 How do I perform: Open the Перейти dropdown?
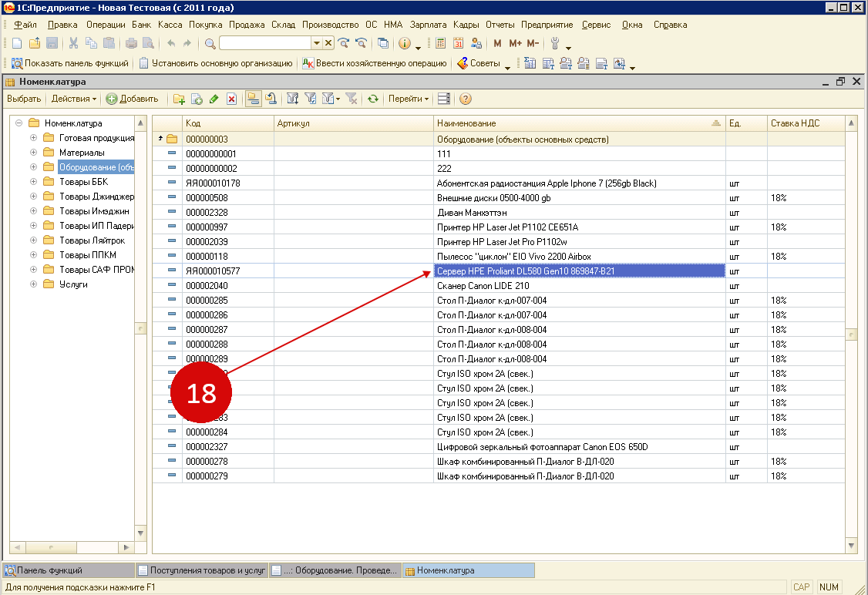[409, 99]
